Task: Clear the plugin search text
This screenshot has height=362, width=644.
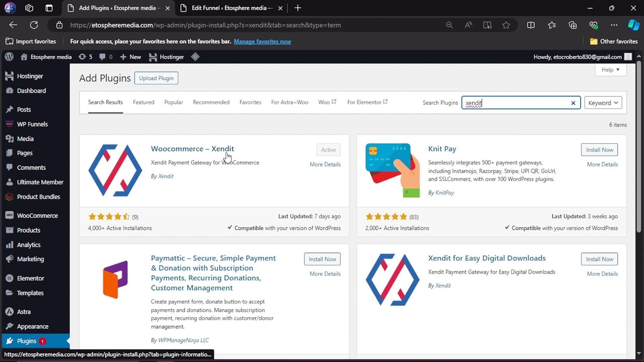Action: 573,103
